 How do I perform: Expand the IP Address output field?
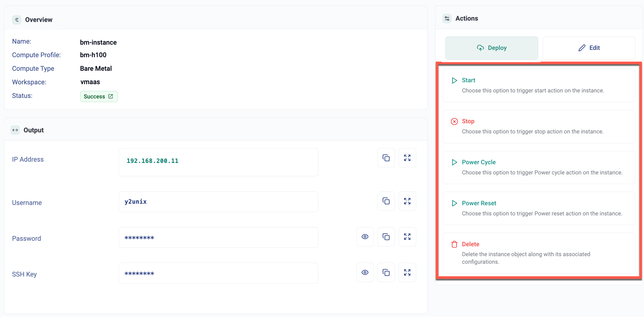[x=407, y=158]
